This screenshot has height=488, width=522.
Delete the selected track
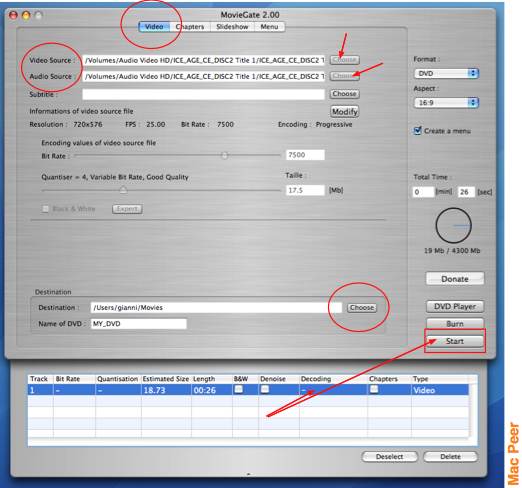click(450, 457)
